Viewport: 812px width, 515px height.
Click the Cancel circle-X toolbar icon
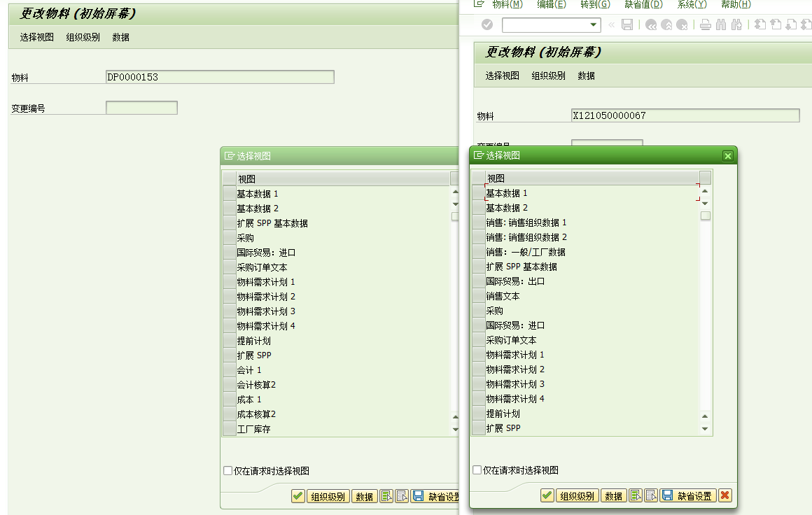[x=682, y=24]
